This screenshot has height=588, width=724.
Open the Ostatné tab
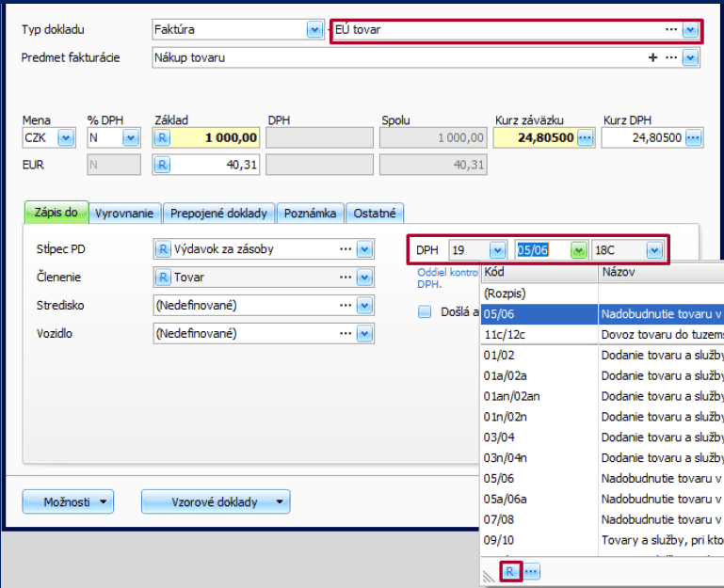375,214
